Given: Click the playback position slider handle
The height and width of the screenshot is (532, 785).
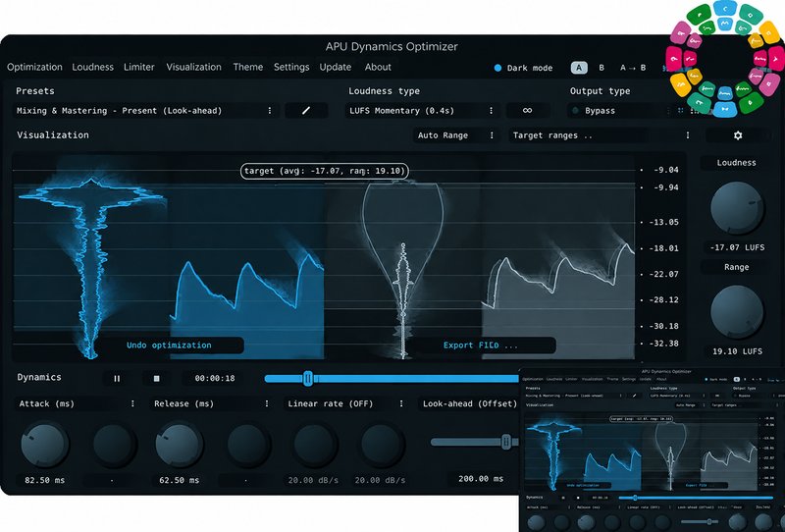Looking at the screenshot, I should 308,379.
